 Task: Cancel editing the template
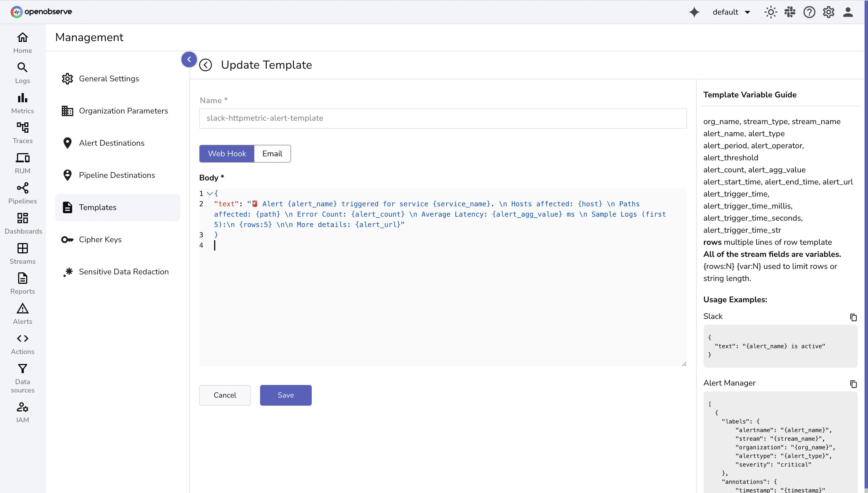[225, 395]
